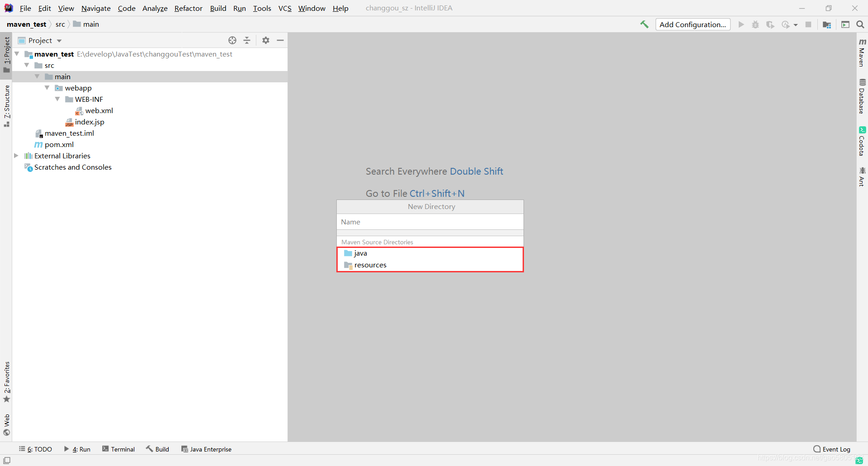Open the Navigate menu
This screenshot has height=466, width=868.
click(96, 8)
